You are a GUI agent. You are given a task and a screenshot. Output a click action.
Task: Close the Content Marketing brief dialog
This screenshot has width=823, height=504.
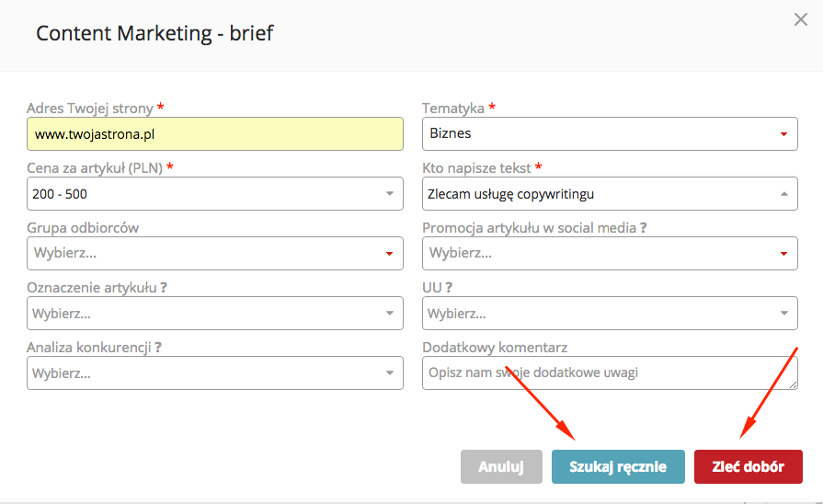(801, 19)
